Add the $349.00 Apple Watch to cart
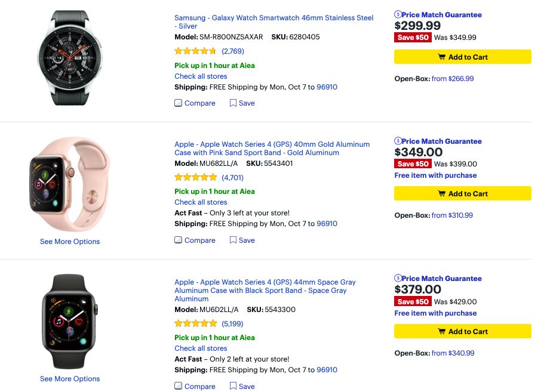Screen dimensions: 547x392 click(x=462, y=194)
